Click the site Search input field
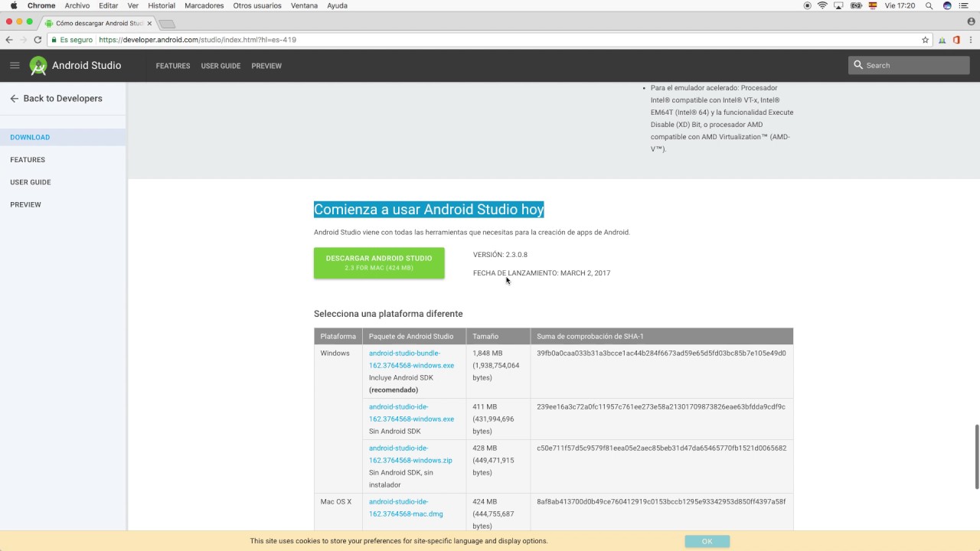This screenshot has height=551, width=980. click(x=909, y=65)
